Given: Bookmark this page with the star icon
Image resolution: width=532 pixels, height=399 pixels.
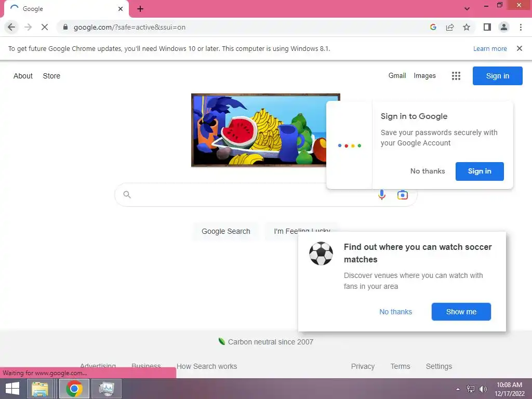Looking at the screenshot, I should click(467, 27).
